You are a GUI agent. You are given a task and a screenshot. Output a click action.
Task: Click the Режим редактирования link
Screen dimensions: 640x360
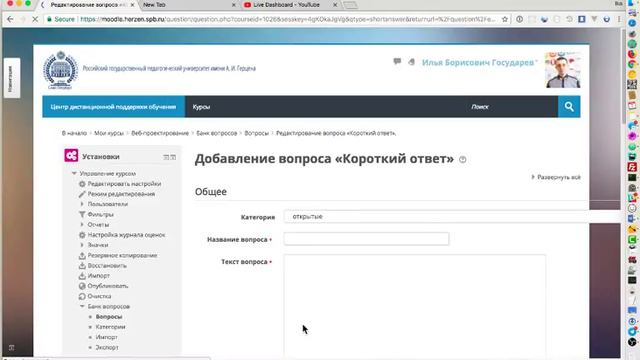[121, 194]
